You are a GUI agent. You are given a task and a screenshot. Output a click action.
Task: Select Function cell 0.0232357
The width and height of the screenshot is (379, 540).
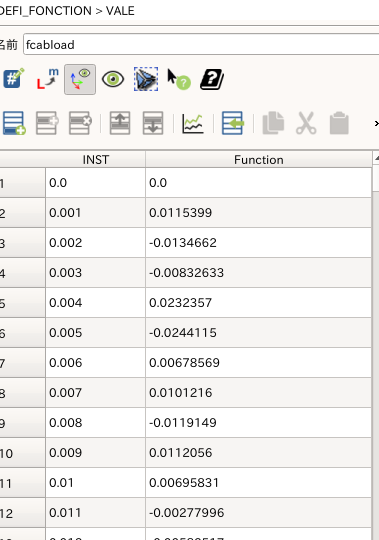tap(259, 303)
